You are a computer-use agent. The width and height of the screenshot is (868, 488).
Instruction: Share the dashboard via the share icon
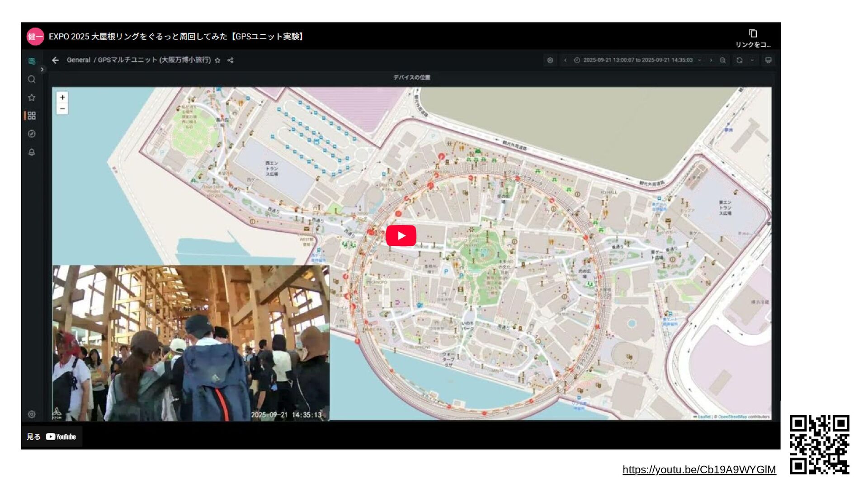pos(231,60)
